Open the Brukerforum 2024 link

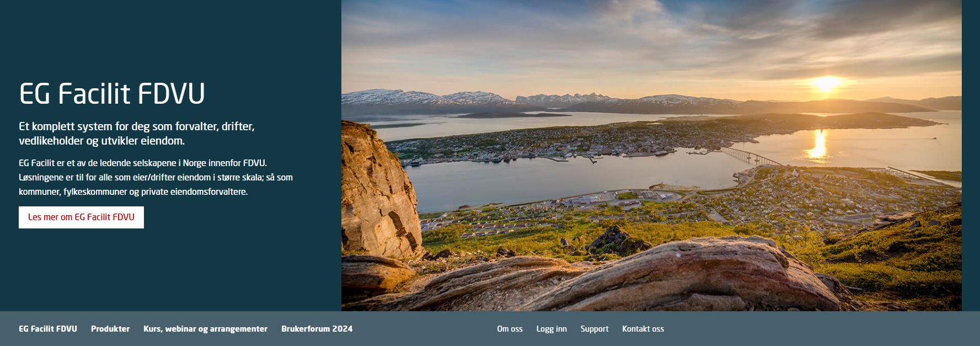coord(317,329)
